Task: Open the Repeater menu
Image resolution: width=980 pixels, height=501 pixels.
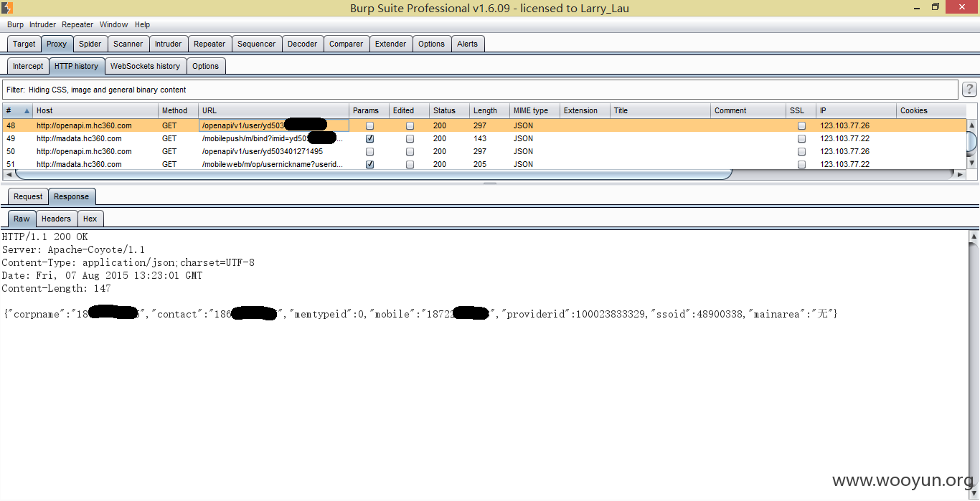Action: [x=77, y=24]
